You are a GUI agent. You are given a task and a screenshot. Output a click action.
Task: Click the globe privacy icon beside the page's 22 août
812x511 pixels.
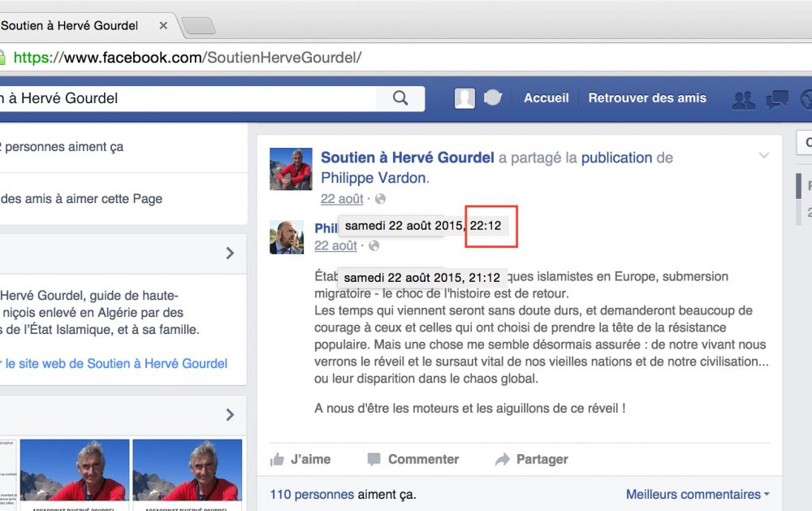point(380,199)
